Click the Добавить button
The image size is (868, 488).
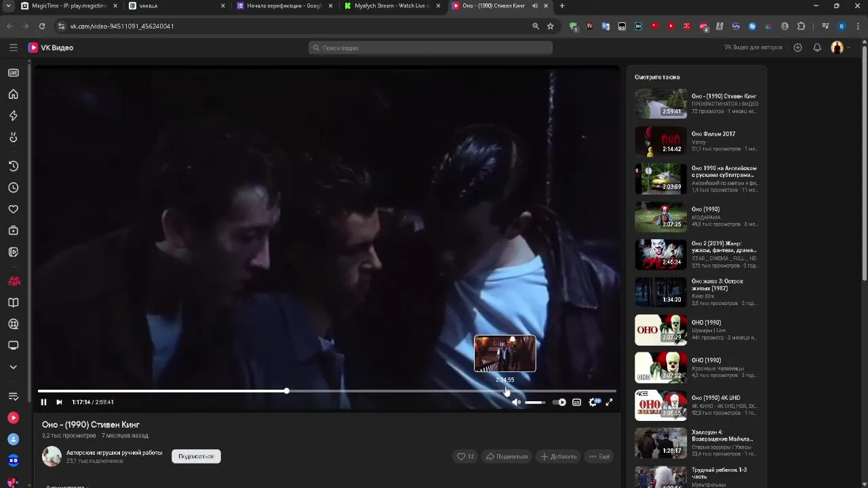click(558, 456)
